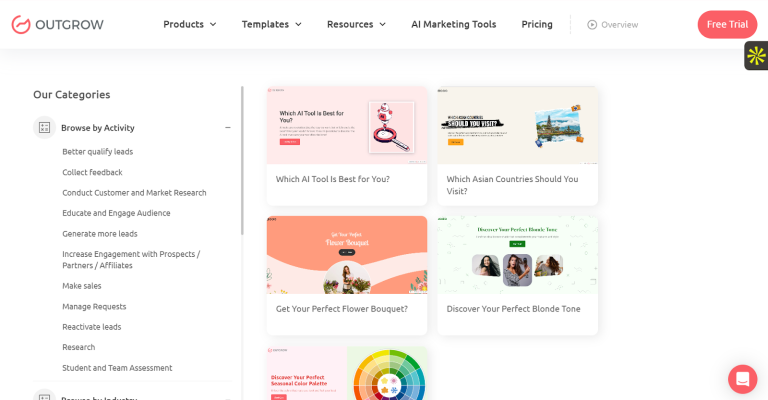Expand the Resources dropdown menu
Viewport: 768px width, 400px height.
point(356,25)
